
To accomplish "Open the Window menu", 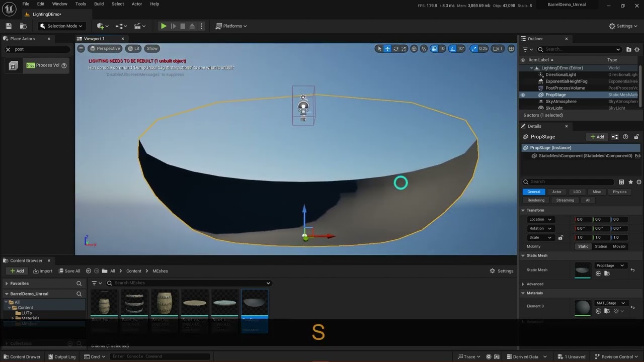I will coord(60,4).
